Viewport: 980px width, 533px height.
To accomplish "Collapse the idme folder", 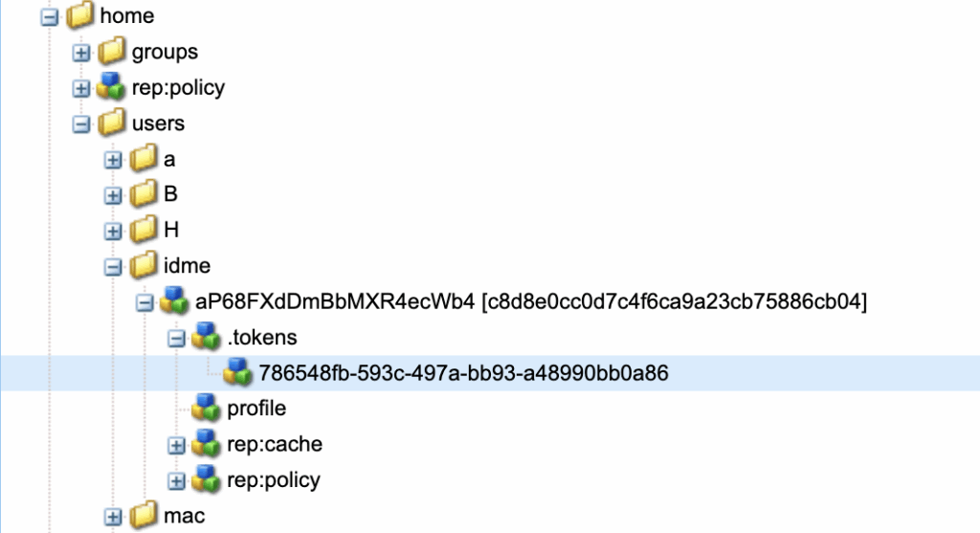I will (114, 266).
